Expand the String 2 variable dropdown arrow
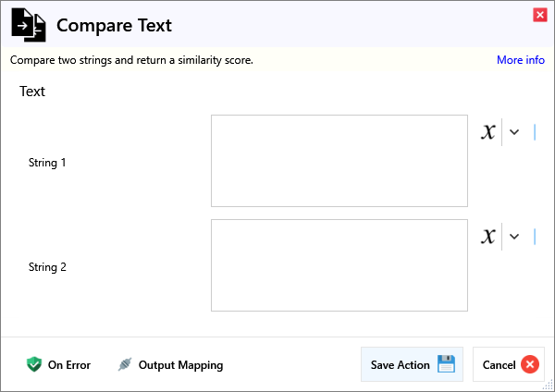This screenshot has height=392, width=555. point(514,237)
